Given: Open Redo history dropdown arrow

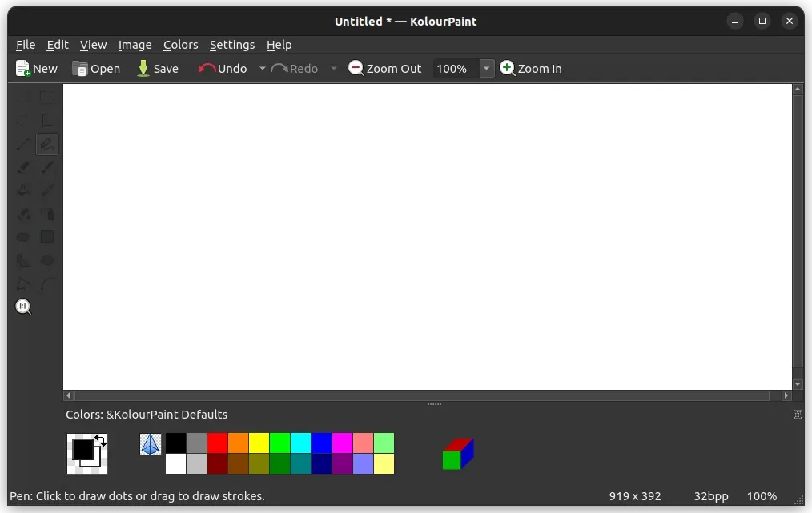Looking at the screenshot, I should click(333, 68).
